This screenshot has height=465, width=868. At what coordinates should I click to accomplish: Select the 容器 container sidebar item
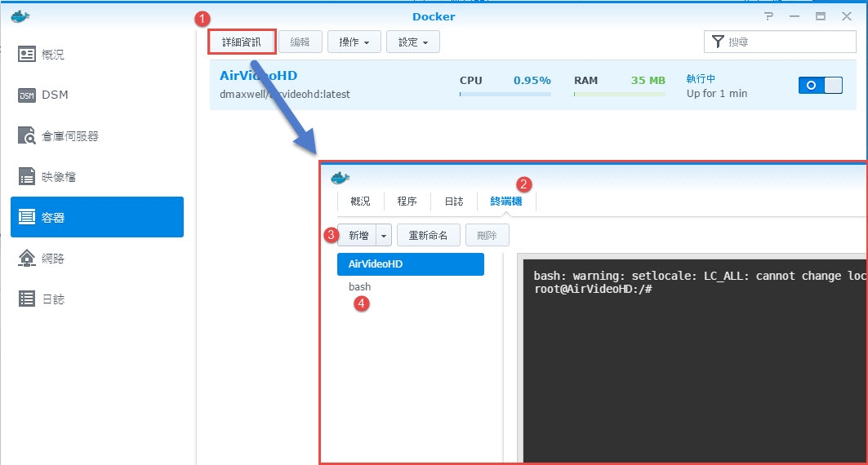coord(97,217)
